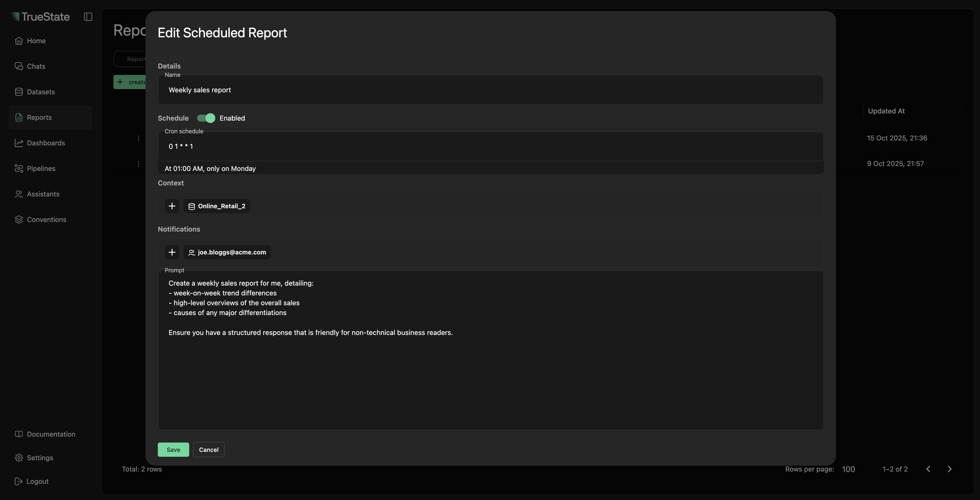Select Dashboards menu item
This screenshot has height=500, width=980.
click(46, 143)
